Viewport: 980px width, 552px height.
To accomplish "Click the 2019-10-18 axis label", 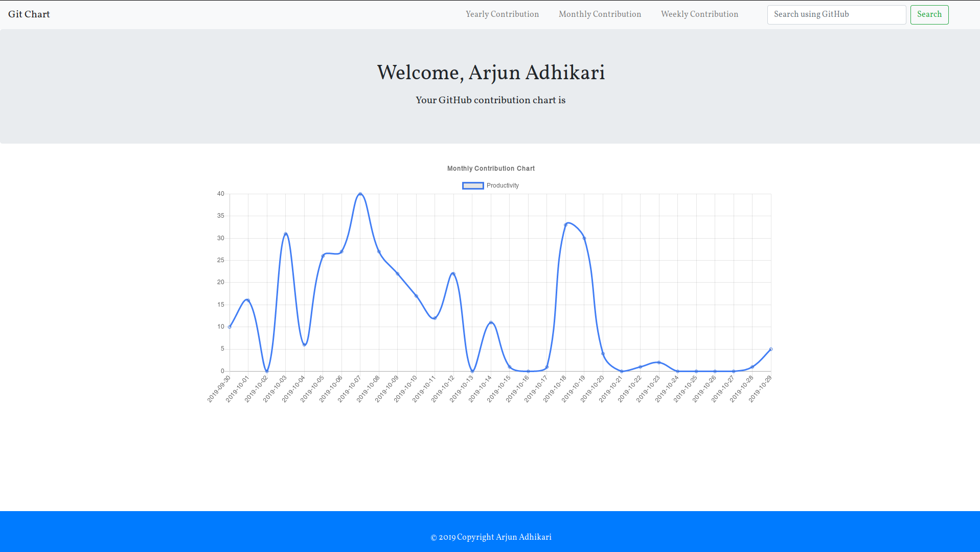I will pyautogui.click(x=555, y=389).
